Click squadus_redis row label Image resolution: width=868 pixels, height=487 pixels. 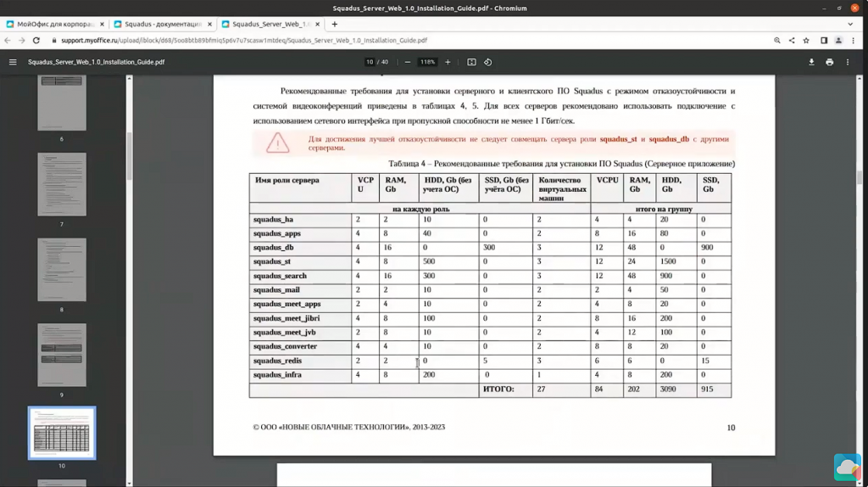click(x=277, y=361)
